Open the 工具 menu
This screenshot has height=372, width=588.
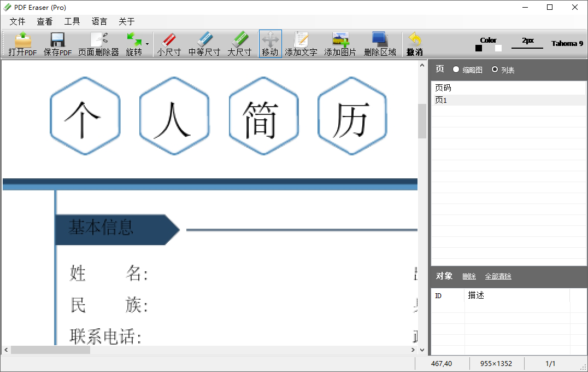(x=72, y=21)
